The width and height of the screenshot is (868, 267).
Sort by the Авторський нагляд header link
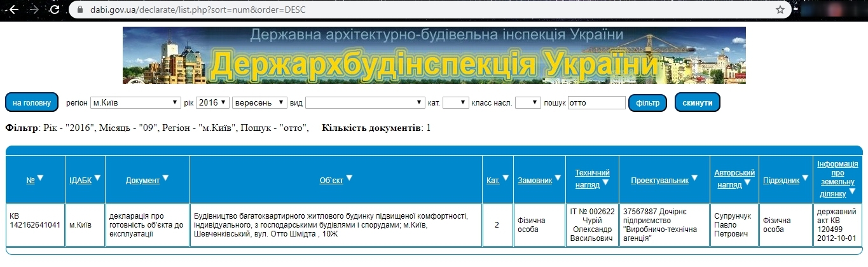[x=734, y=177]
